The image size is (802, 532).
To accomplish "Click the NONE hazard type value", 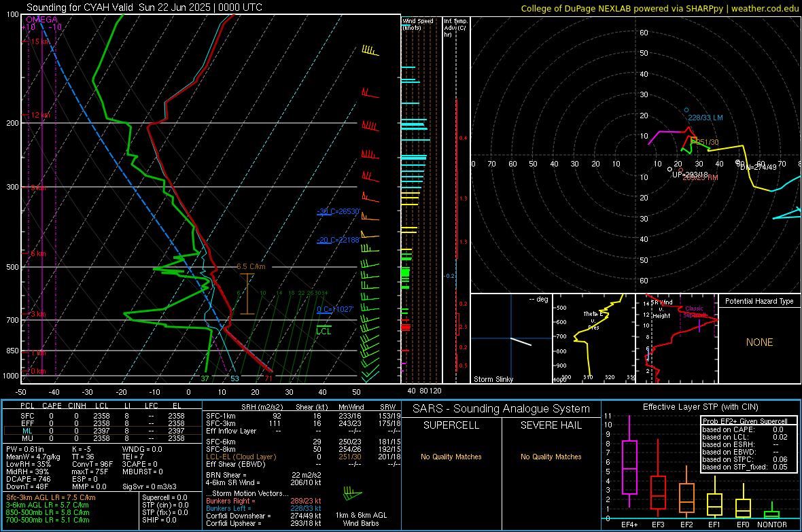I will click(x=760, y=342).
